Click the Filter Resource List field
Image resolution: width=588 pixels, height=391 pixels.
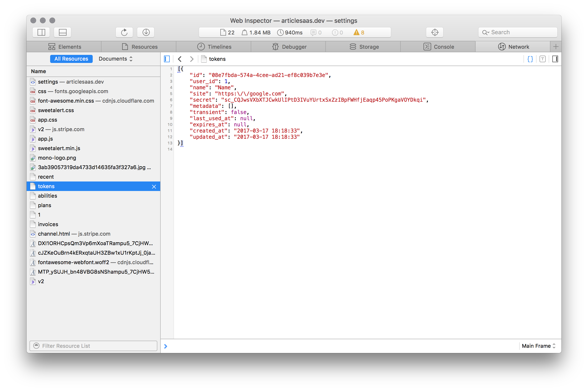94,346
